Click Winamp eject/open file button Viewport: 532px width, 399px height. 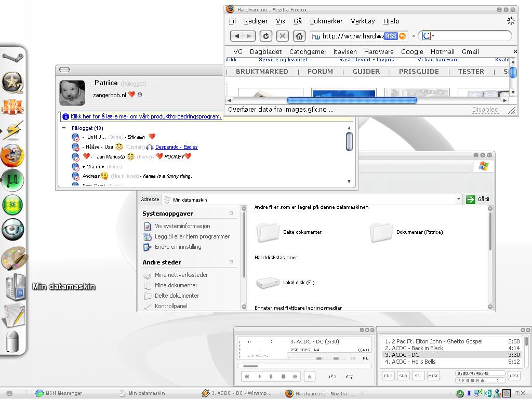pyautogui.click(x=310, y=376)
